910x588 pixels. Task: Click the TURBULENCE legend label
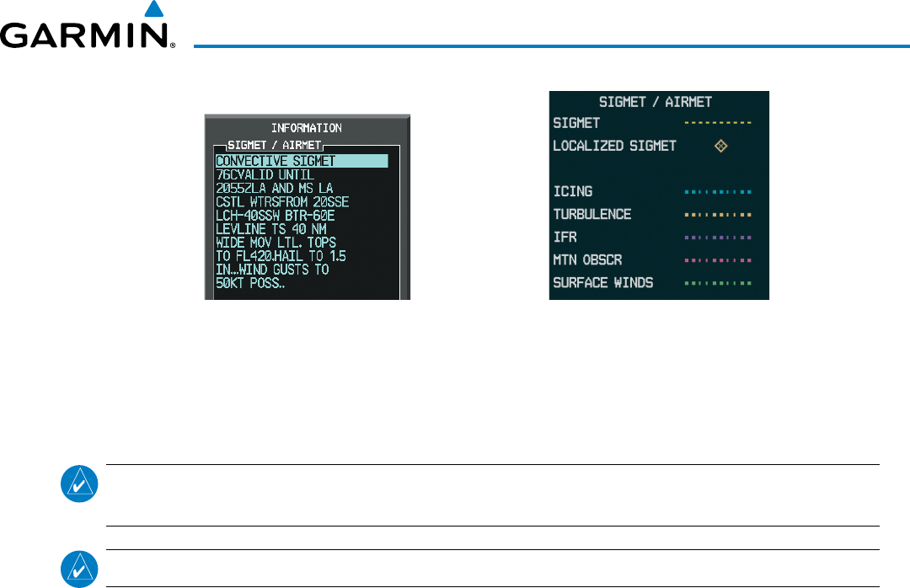pyautogui.click(x=592, y=214)
